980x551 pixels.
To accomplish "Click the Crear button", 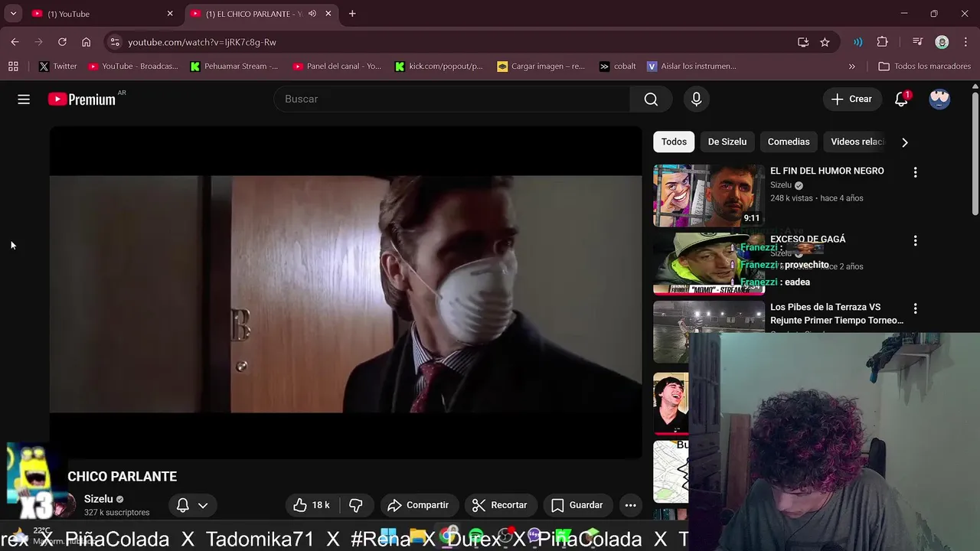I will (x=851, y=99).
